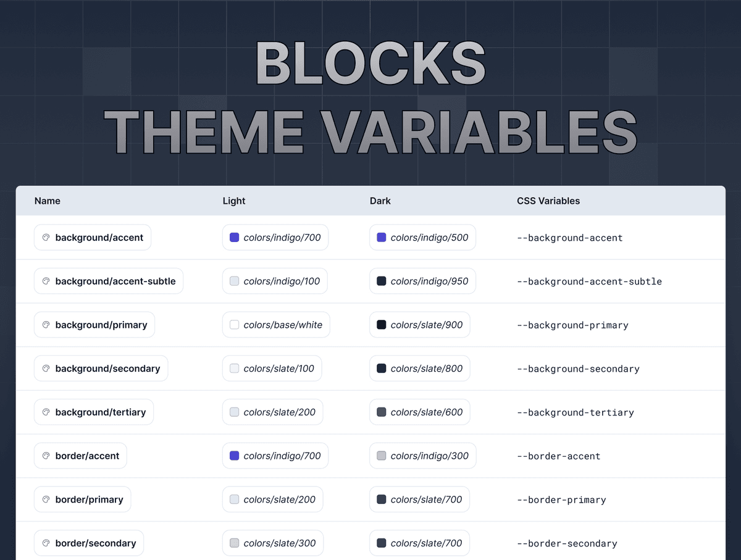
Task: Select the colors/base/white chip
Action: (276, 325)
